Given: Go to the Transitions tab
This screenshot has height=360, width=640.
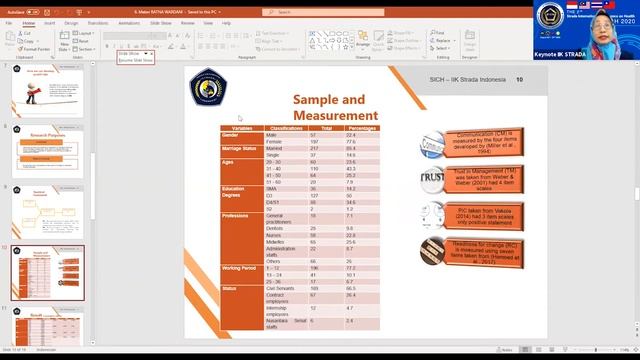Looking at the screenshot, I should [98, 23].
